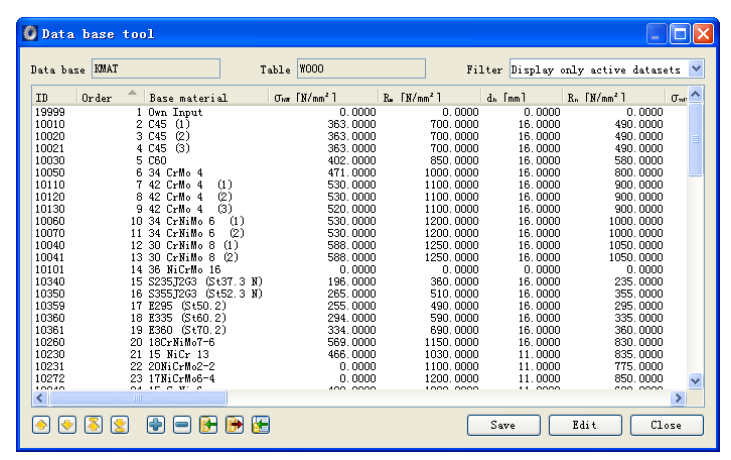Select the 'S355J2G3 (St52.3 N)' row
This screenshot has height=460, width=731.
(360, 294)
